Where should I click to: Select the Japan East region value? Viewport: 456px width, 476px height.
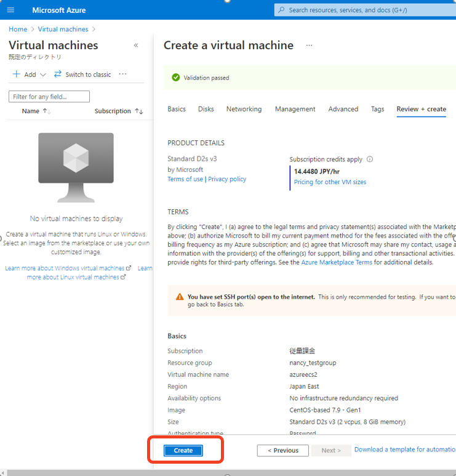(304, 387)
